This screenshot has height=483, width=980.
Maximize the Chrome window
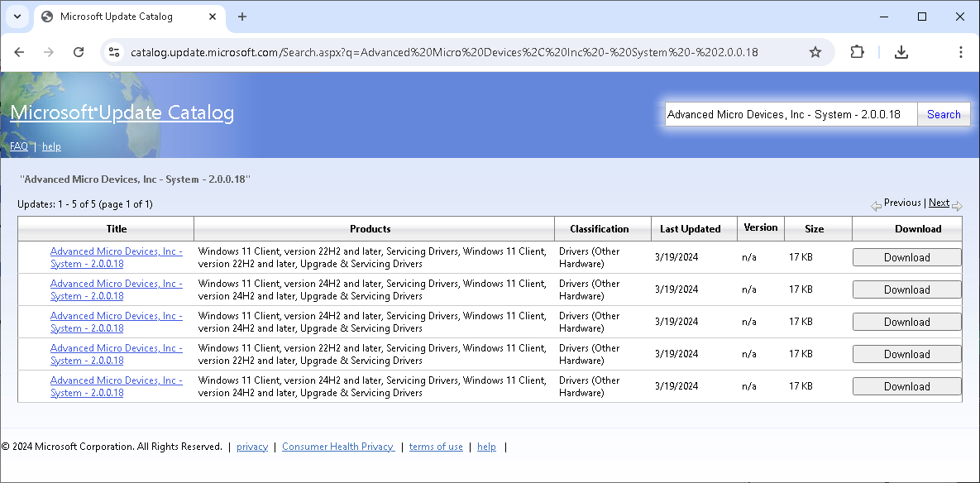[x=922, y=17]
